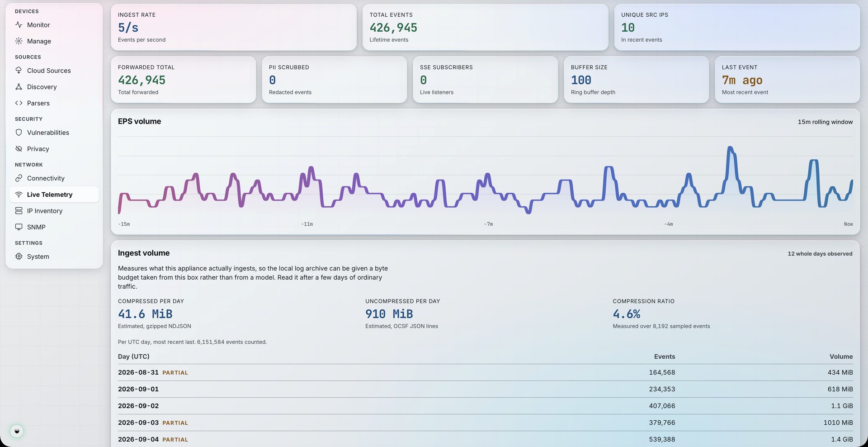
Task: Click the Ingest Rate 5/s card
Action: 234,27
